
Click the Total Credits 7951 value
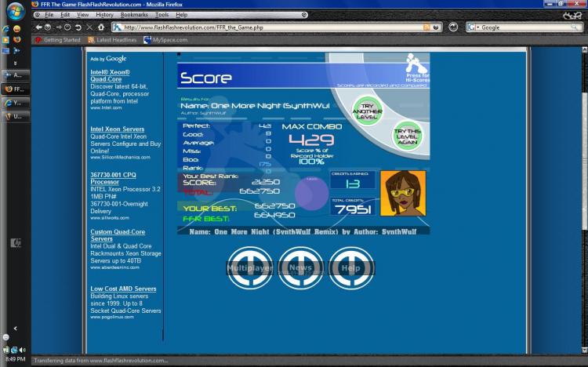pos(353,209)
